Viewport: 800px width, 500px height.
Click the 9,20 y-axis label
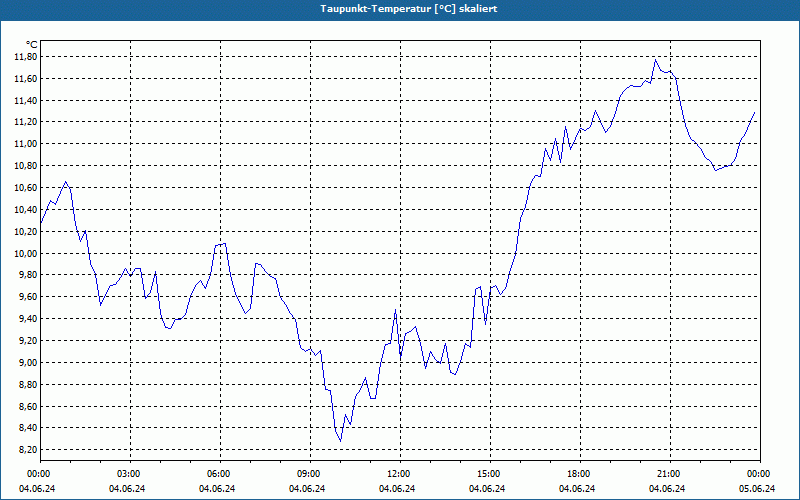(28, 340)
